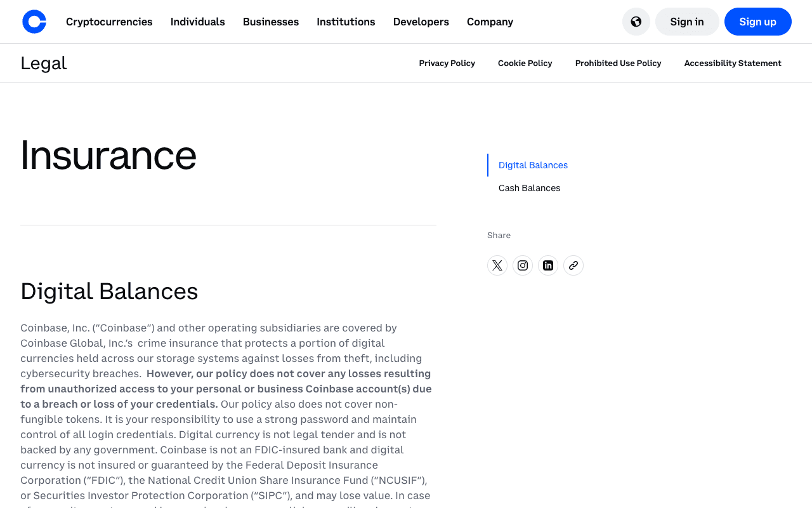Click the Legal section title

coord(44,63)
